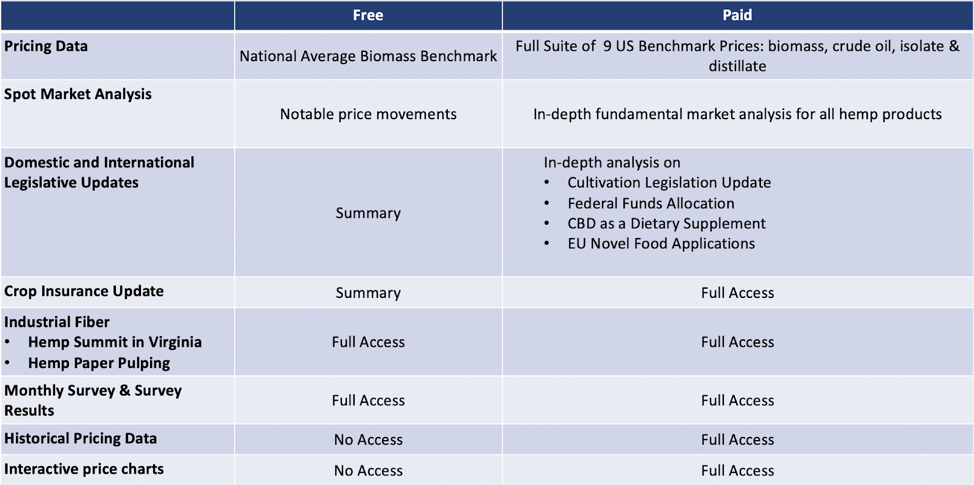
Task: Click the Paid column header
Action: (x=737, y=16)
